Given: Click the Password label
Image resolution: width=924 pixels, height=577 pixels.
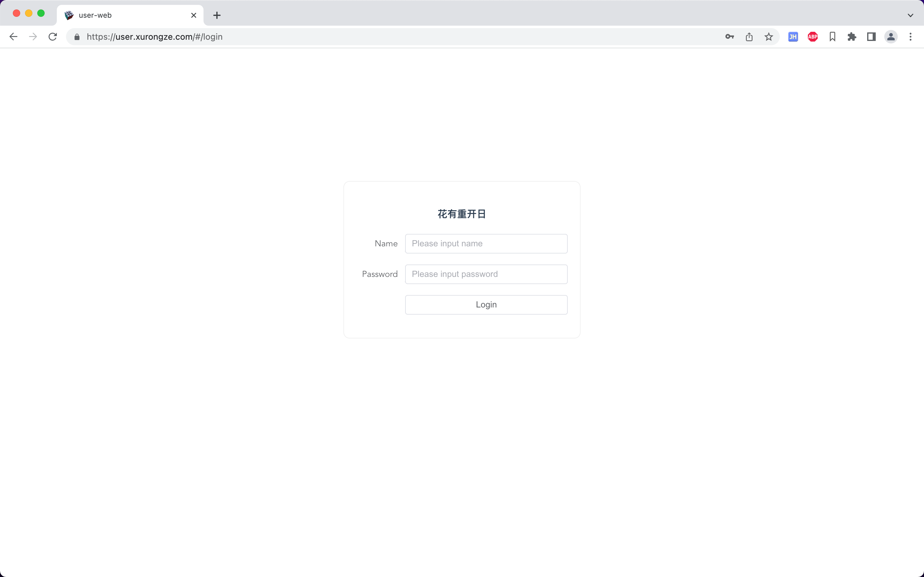Looking at the screenshot, I should (380, 274).
